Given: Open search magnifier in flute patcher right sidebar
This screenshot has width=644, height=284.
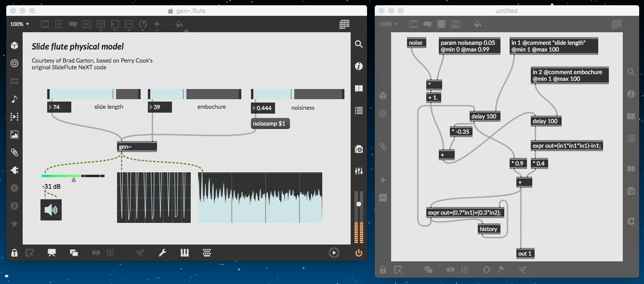Looking at the screenshot, I should click(358, 44).
